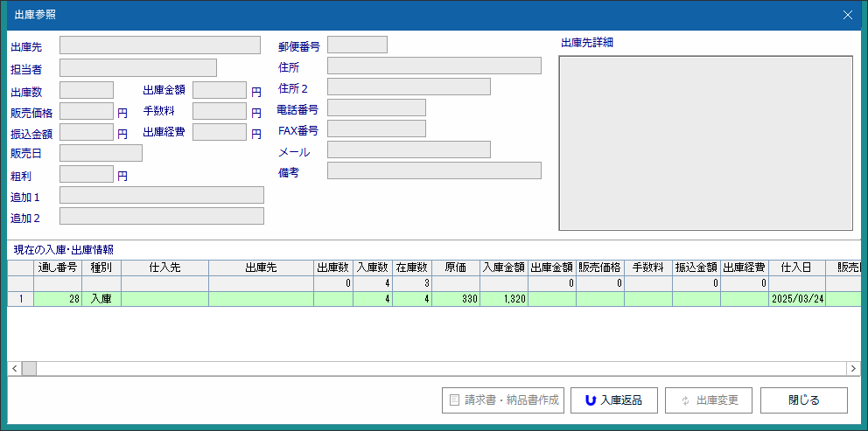Click the horizontal scrollbar left arrow
Viewport: 868px width, 431px height.
[x=15, y=369]
